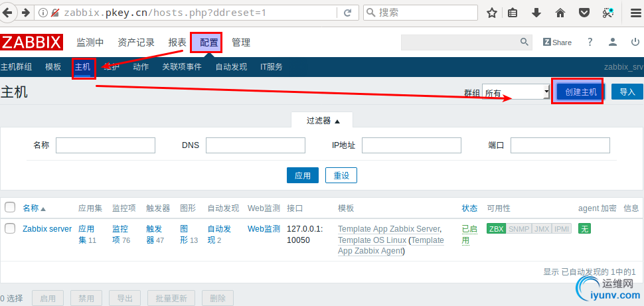Open the scissors screenshot tool icon
This screenshot has height=306, width=644.
tap(608, 13)
